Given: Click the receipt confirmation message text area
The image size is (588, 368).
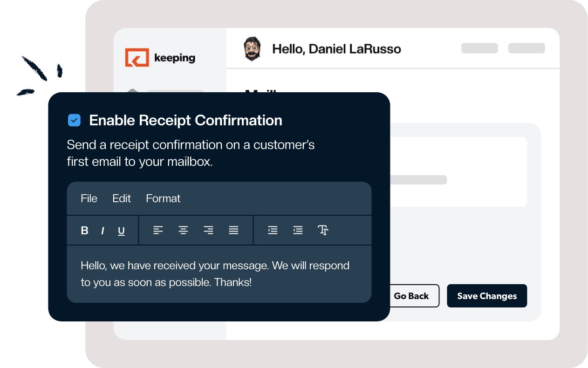Looking at the screenshot, I should click(219, 275).
